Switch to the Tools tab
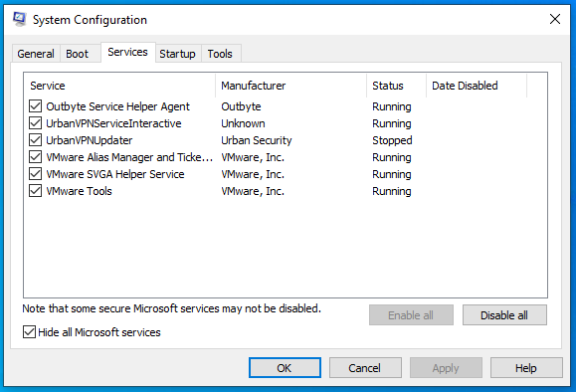This screenshot has width=576, height=392. [220, 54]
